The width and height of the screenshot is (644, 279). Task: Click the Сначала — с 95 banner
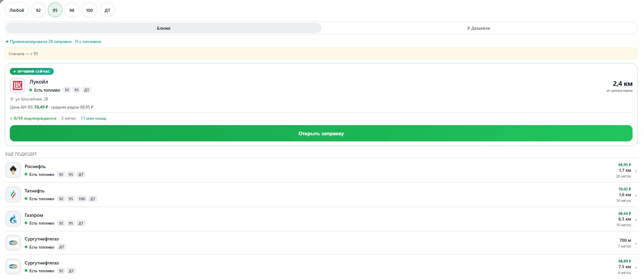(321, 53)
